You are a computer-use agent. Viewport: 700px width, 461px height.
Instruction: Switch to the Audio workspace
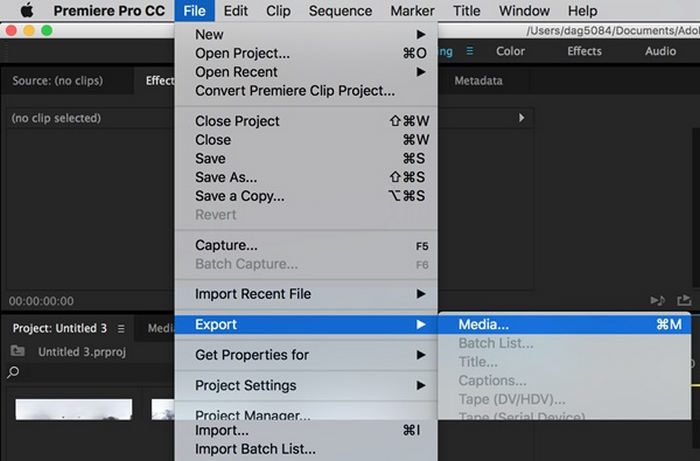(660, 51)
